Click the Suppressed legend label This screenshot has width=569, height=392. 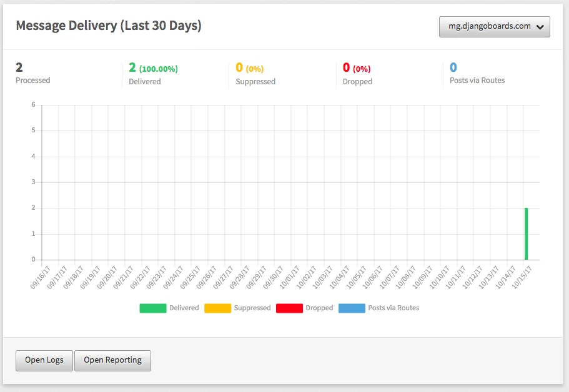[x=252, y=308]
